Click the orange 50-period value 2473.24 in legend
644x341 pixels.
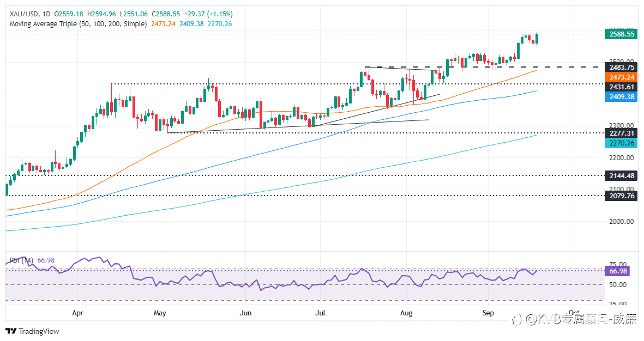pyautogui.click(x=163, y=24)
